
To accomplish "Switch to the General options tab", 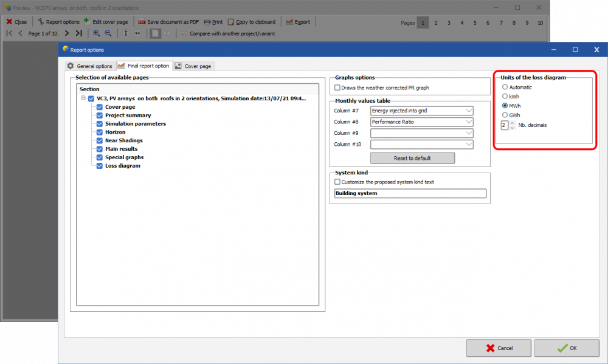I will (90, 66).
